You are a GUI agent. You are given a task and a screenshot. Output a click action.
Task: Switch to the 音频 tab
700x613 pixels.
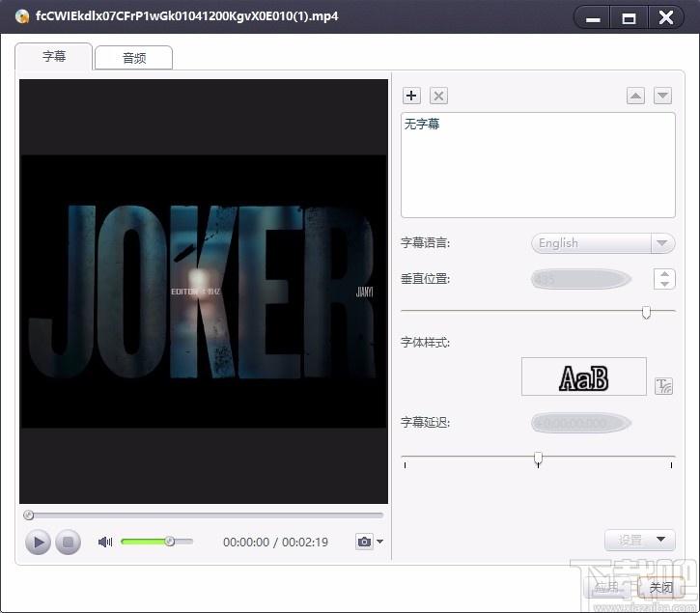coord(133,58)
